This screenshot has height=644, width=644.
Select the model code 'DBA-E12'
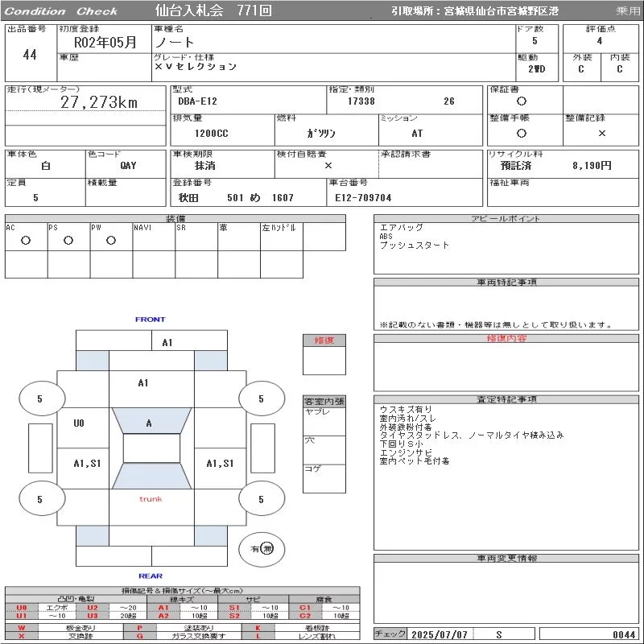click(197, 101)
